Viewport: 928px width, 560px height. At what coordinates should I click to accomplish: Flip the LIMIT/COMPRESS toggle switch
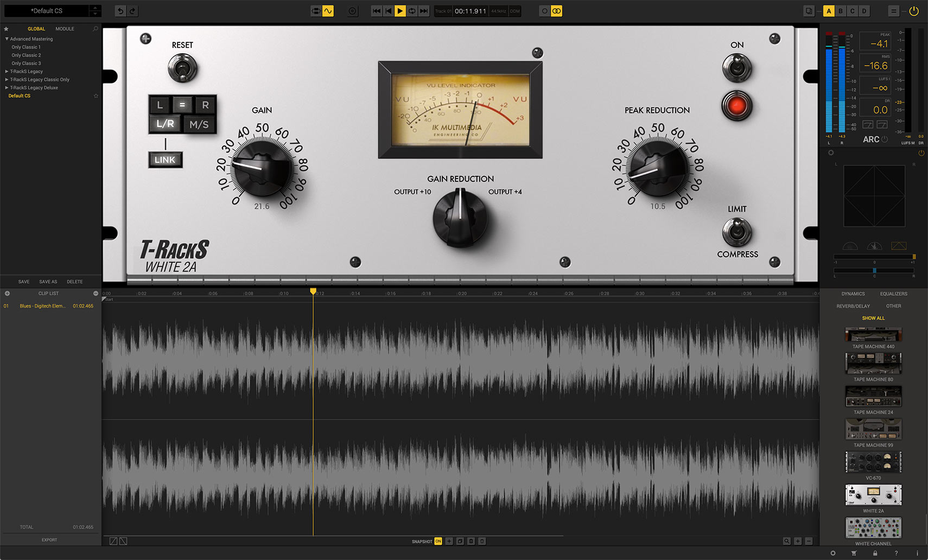pos(737,232)
